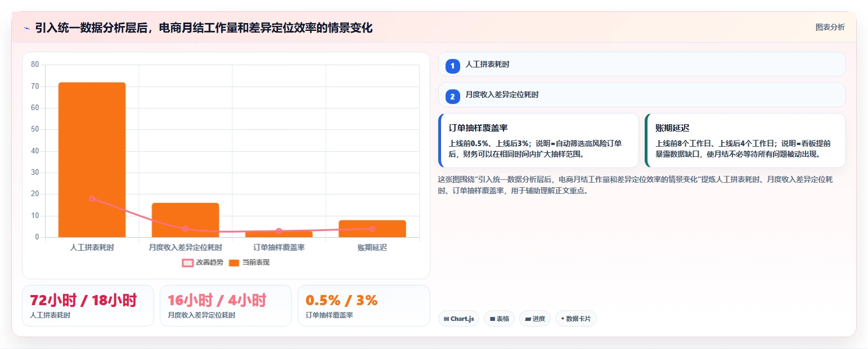Click the icon inside Chart.js tag

447,319
